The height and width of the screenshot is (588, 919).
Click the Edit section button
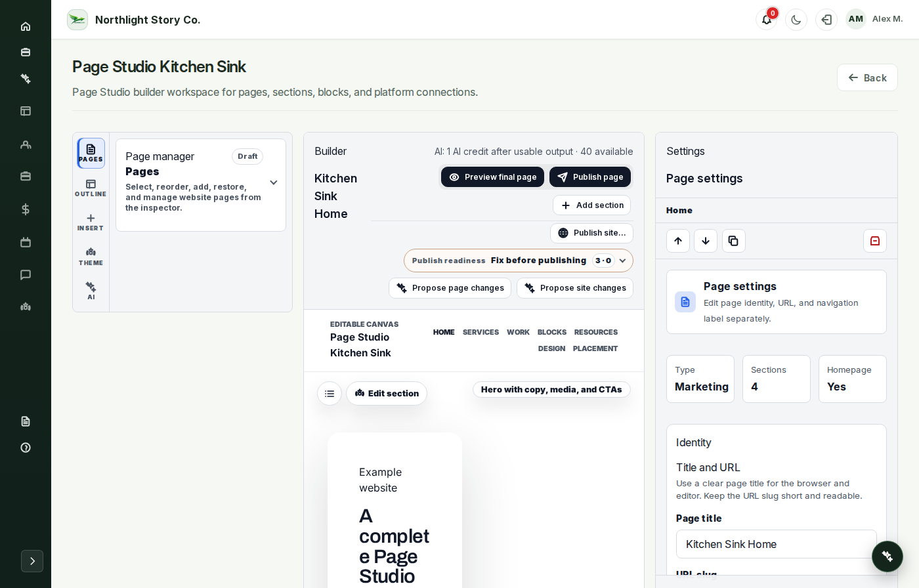[387, 394]
